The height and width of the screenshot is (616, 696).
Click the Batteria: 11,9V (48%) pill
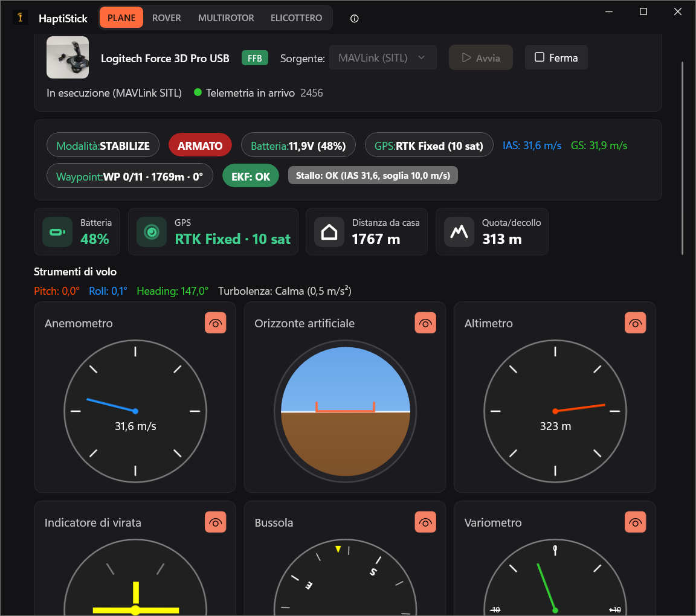298,146
